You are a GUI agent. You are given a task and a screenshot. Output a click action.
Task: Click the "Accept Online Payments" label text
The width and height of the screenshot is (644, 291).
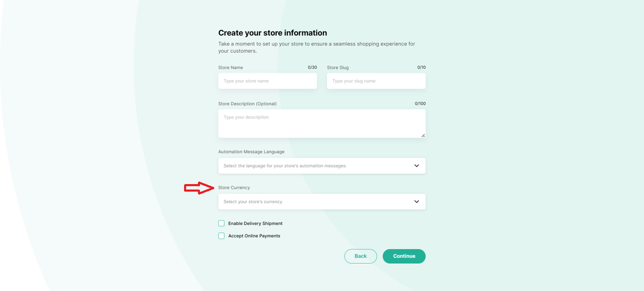point(254,236)
